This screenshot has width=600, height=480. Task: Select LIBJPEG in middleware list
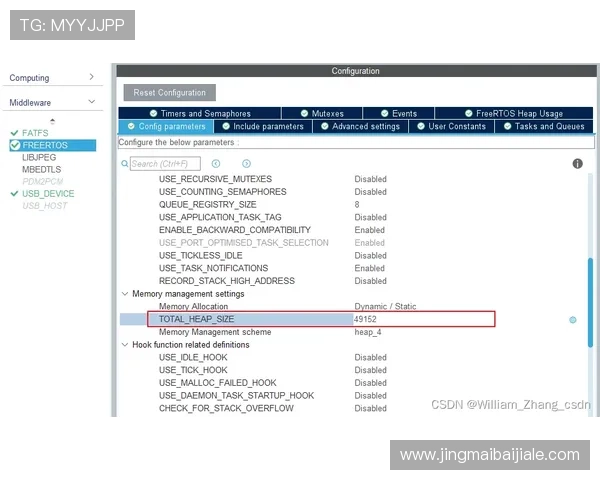click(40, 158)
